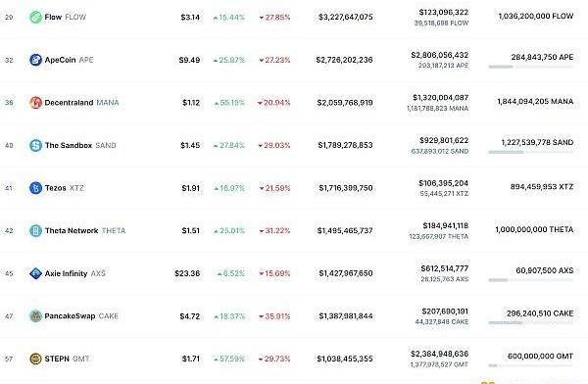
Task: Click Axie Infinity circulating supply bar
Action: point(530,280)
